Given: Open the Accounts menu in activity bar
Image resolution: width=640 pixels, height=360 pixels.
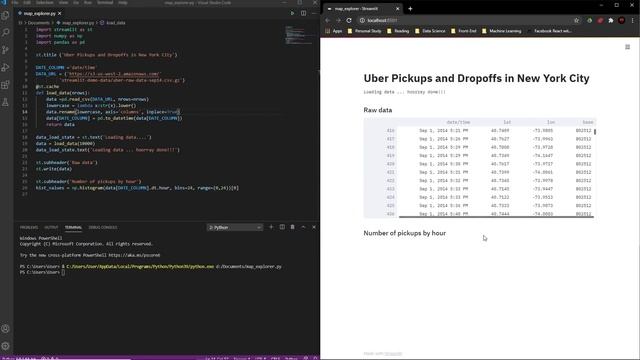Looking at the screenshot, I should (6, 329).
